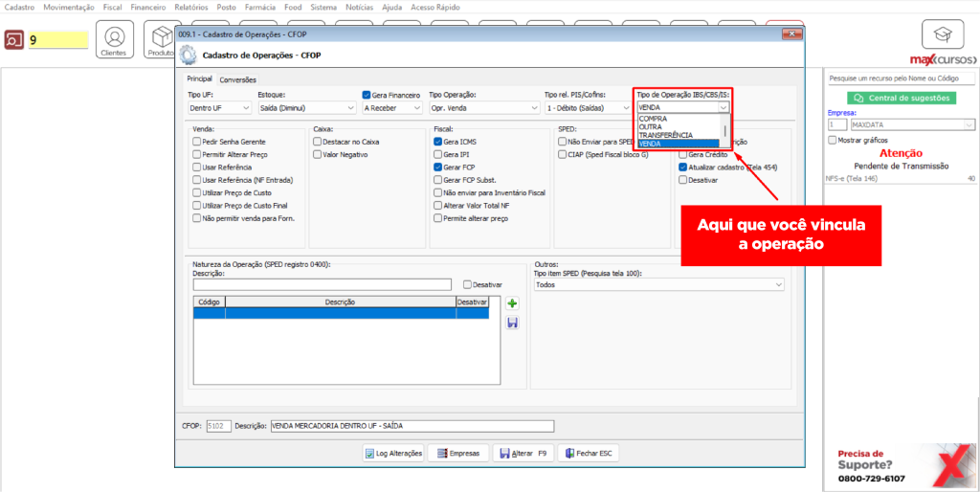Enable the Gera IPI checkbox
This screenshot has width=980, height=492.
pyautogui.click(x=438, y=153)
